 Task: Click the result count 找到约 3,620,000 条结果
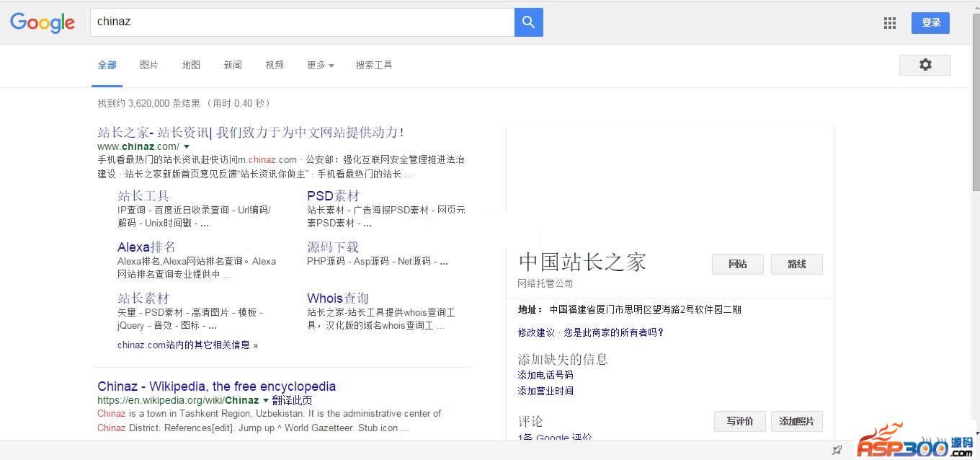pyautogui.click(x=149, y=103)
